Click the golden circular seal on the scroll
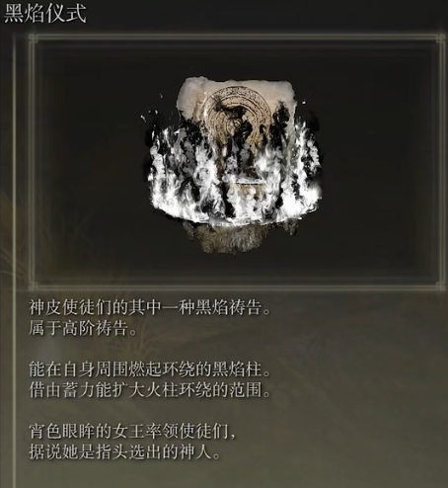This screenshot has height=488, width=448. [x=235, y=116]
